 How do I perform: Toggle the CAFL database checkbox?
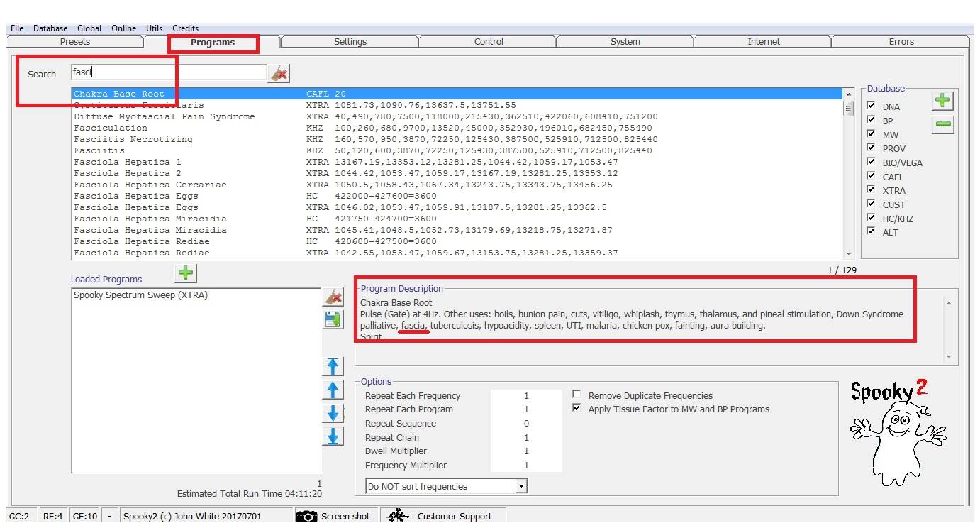872,176
